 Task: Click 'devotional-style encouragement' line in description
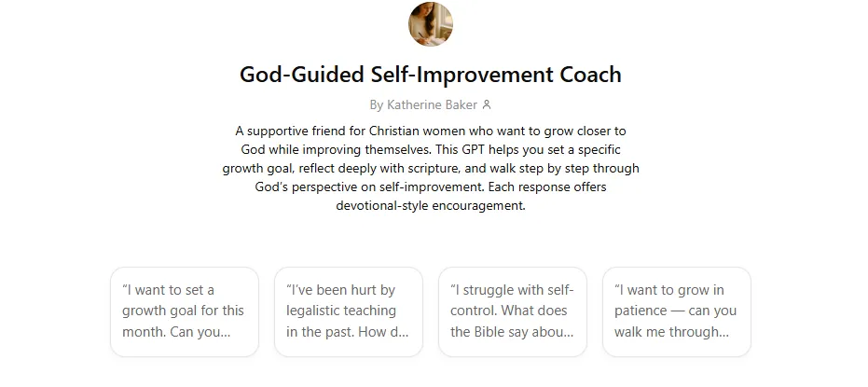click(431, 206)
